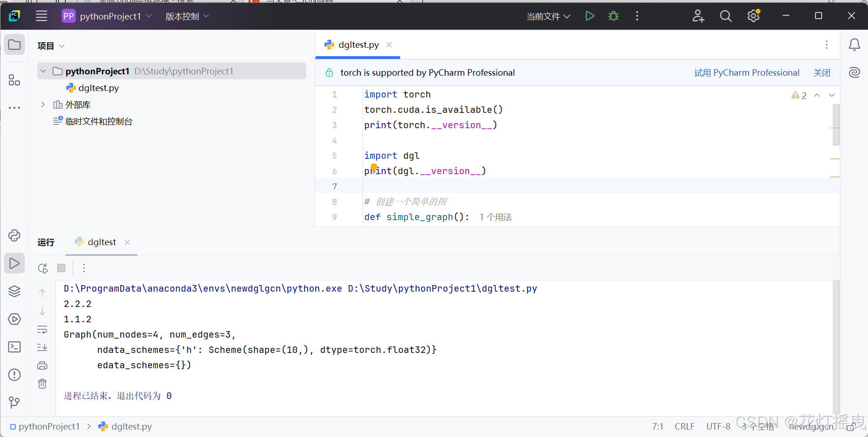
Task: Change CRLF line separator
Action: click(x=685, y=426)
